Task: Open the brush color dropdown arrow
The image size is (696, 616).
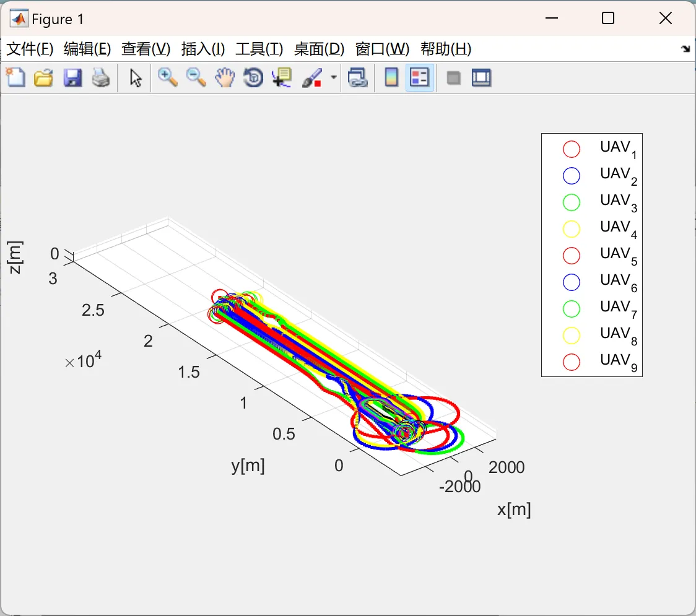Action: tap(333, 78)
